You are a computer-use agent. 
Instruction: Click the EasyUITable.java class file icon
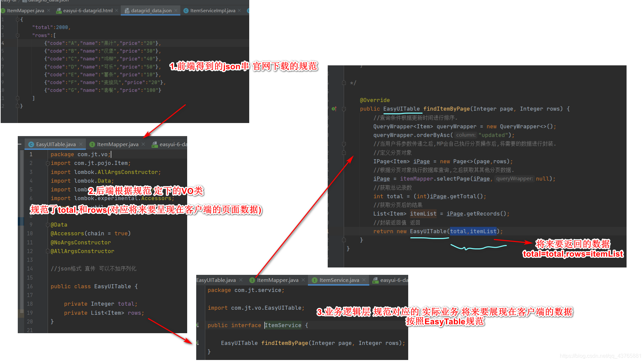[x=31, y=144]
